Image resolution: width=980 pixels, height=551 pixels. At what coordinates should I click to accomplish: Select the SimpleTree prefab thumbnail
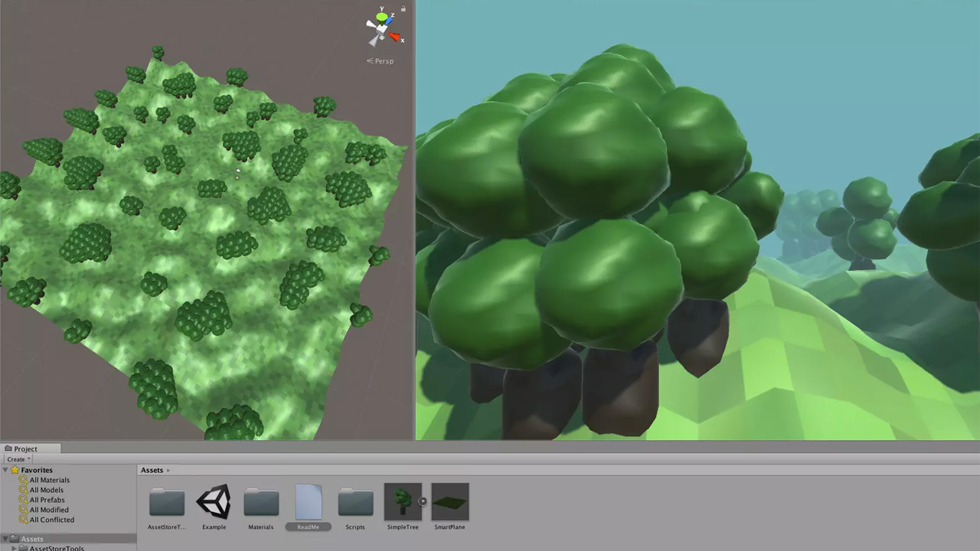pyautogui.click(x=402, y=502)
